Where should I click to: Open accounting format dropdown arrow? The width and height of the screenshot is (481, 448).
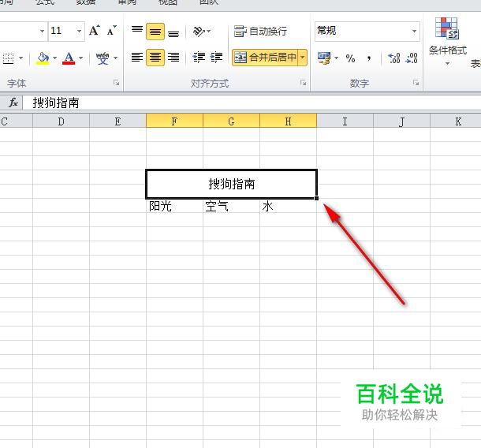click(x=336, y=58)
